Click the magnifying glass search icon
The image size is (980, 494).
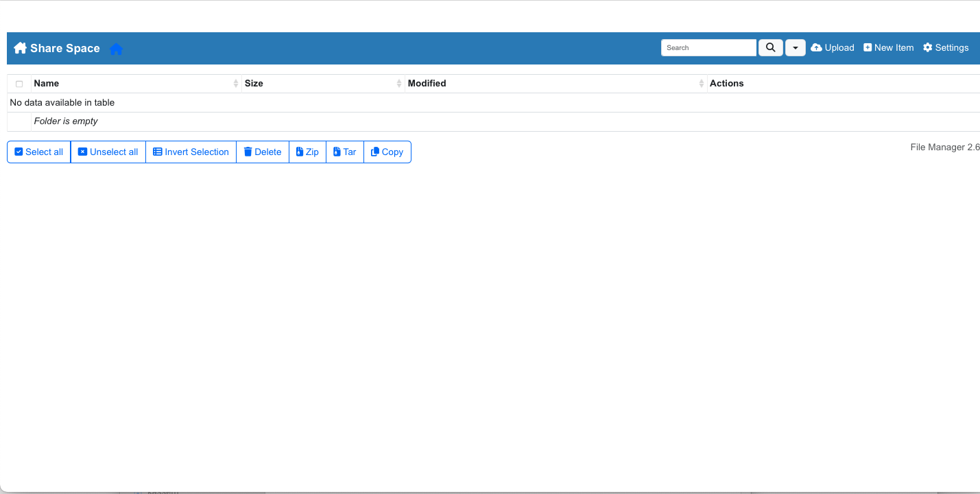coord(770,47)
